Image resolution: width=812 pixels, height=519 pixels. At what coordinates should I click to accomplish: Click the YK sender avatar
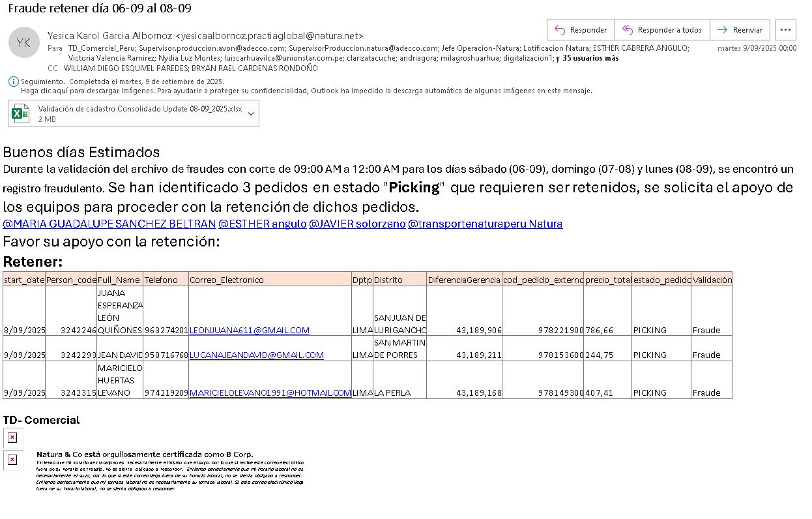pyautogui.click(x=23, y=43)
